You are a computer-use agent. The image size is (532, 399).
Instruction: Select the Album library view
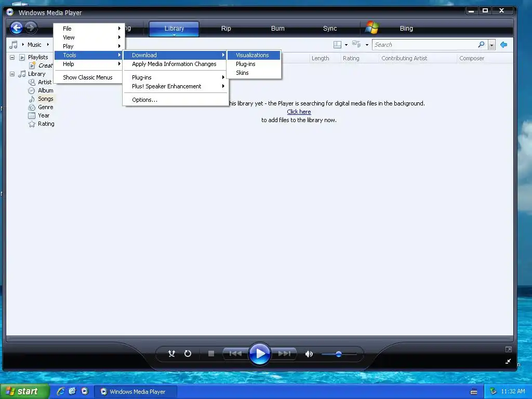click(46, 90)
